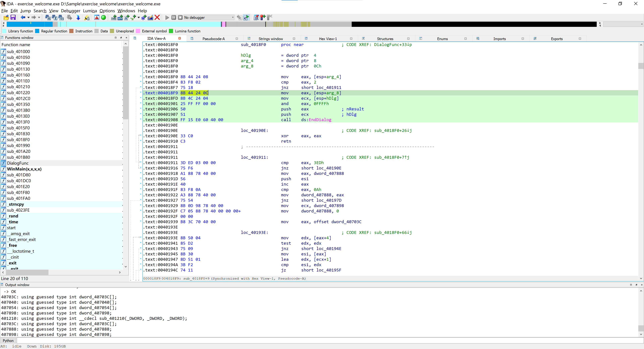This screenshot has height=349, width=644.
Task: Search for text binoculars icon
Action: pos(54,17)
